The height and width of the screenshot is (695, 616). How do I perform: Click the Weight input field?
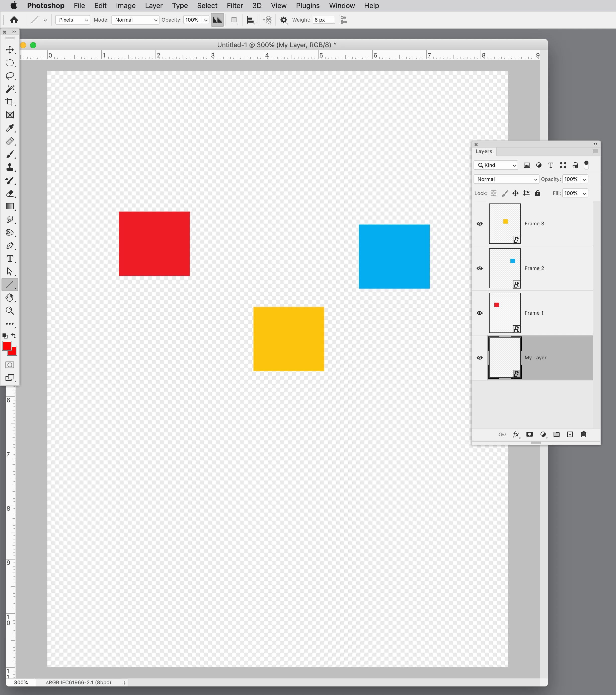(323, 20)
